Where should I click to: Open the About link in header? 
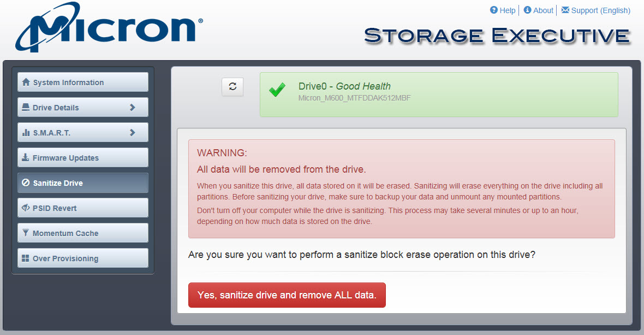[543, 10]
